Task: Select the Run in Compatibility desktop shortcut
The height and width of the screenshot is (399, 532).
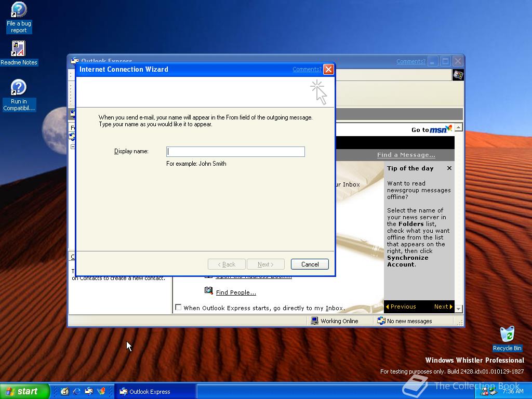Action: [19, 96]
